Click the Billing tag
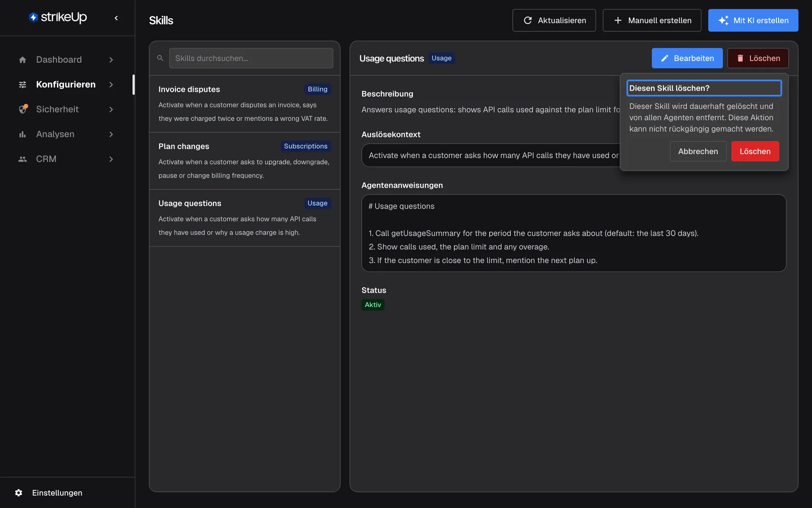 pyautogui.click(x=318, y=89)
